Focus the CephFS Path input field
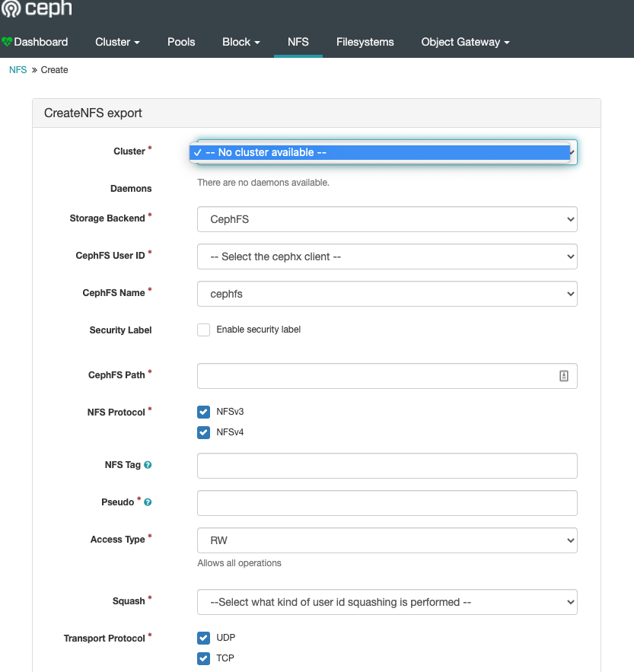634x672 pixels. click(x=387, y=376)
